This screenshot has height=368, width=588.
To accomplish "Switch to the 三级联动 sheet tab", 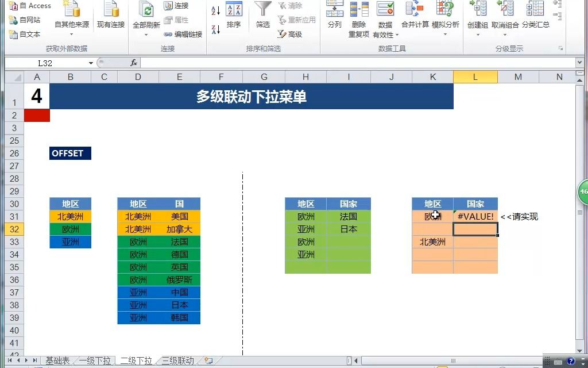I will pyautogui.click(x=178, y=361).
